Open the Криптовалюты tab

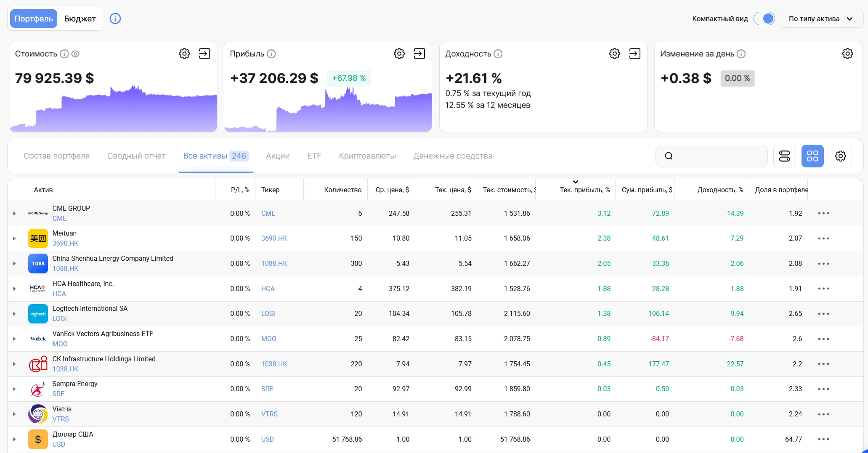point(367,156)
